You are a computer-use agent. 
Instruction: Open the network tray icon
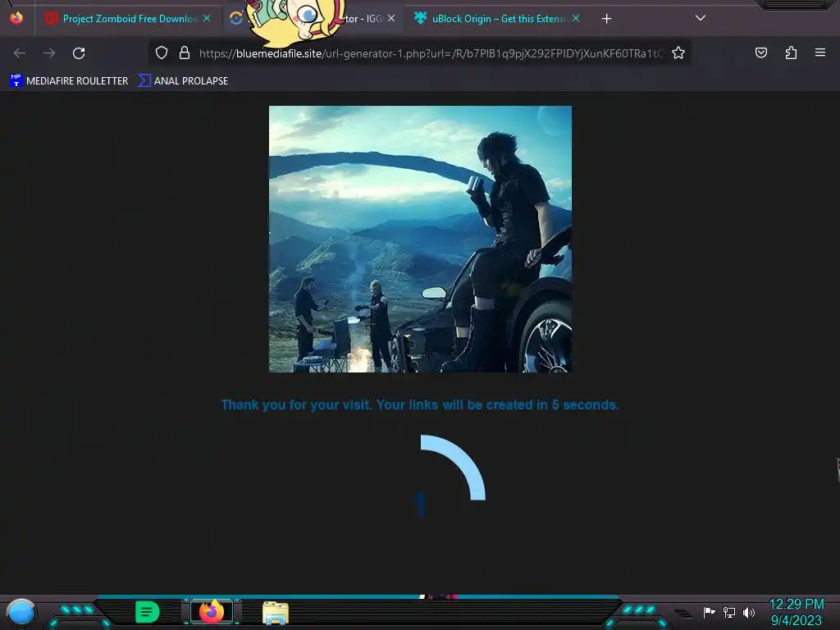click(729, 612)
